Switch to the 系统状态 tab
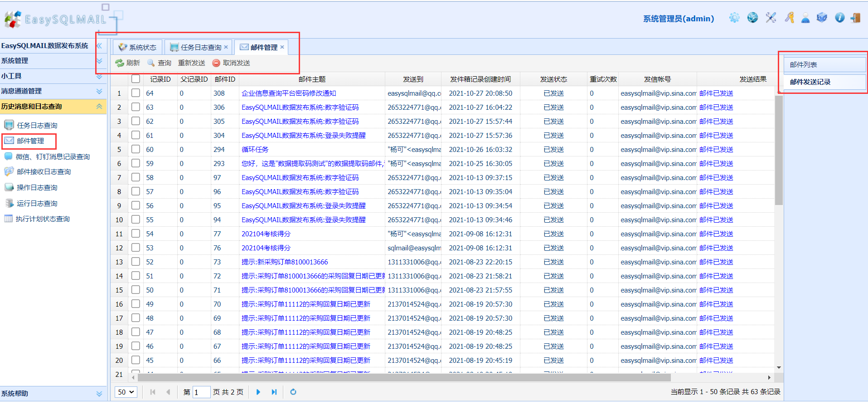This screenshot has height=405, width=868. point(137,47)
